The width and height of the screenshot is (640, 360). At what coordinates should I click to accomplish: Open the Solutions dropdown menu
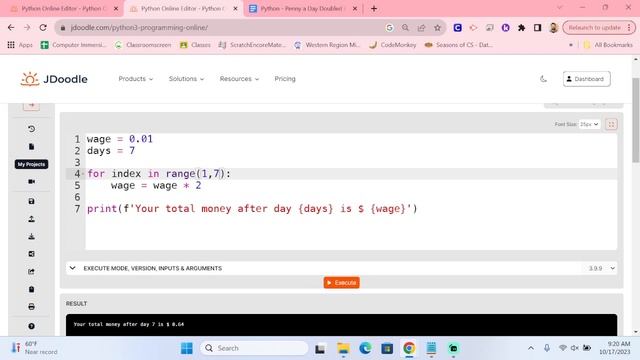coord(186,79)
